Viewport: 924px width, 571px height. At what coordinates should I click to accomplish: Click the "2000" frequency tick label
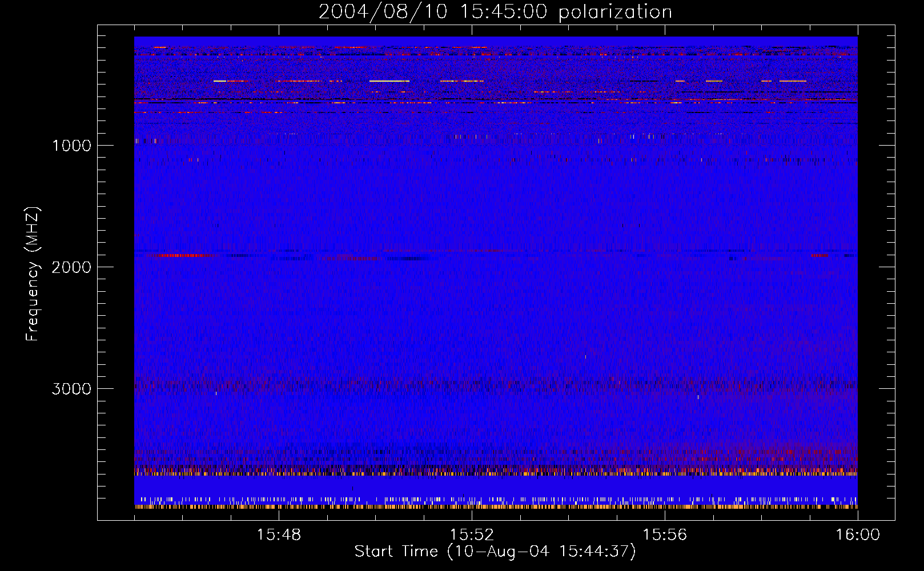click(71, 267)
